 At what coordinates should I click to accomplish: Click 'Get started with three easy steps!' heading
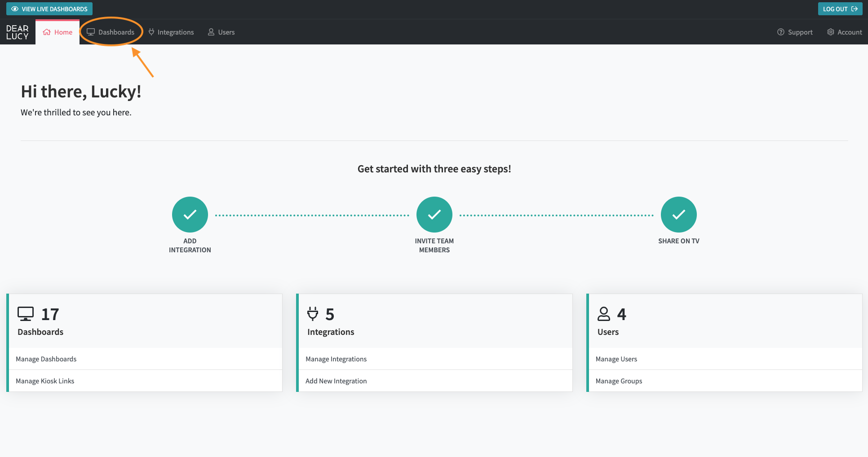tap(434, 169)
